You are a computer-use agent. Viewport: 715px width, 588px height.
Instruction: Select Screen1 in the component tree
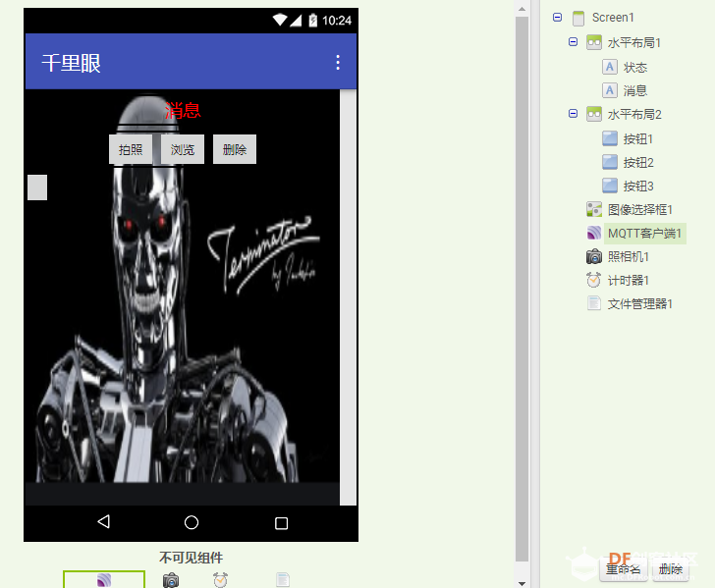coord(613,18)
